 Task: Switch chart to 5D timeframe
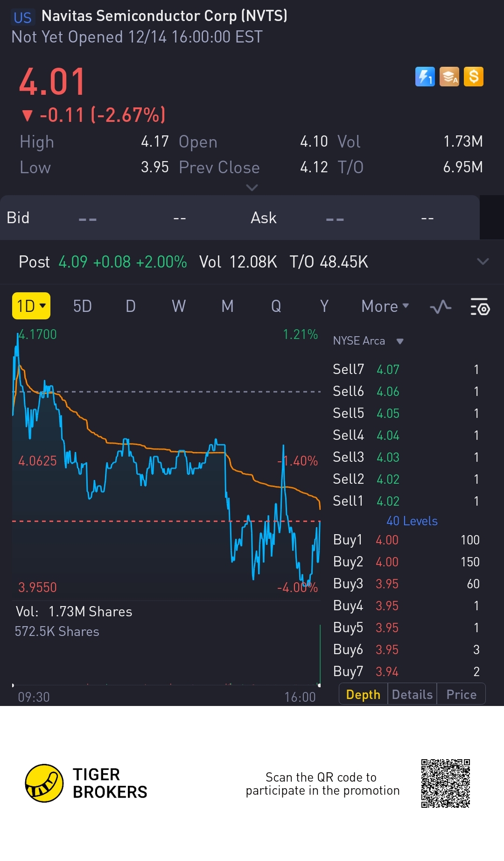click(83, 306)
